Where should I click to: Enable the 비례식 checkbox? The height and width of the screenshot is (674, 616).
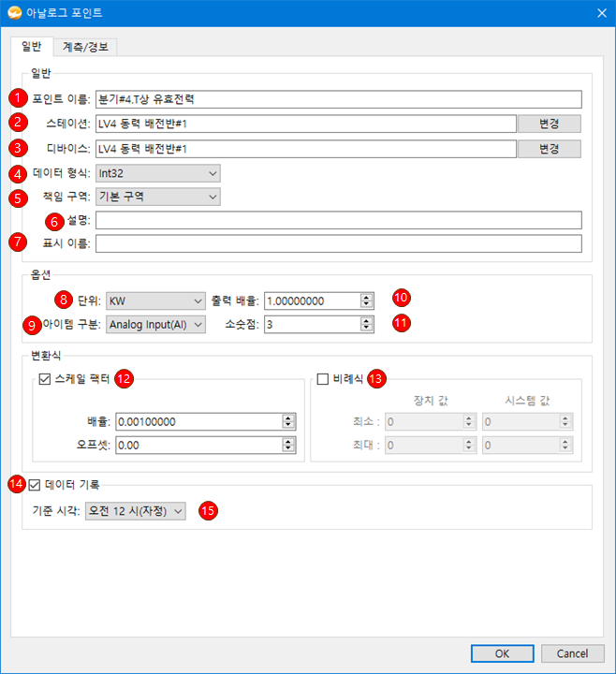(323, 379)
